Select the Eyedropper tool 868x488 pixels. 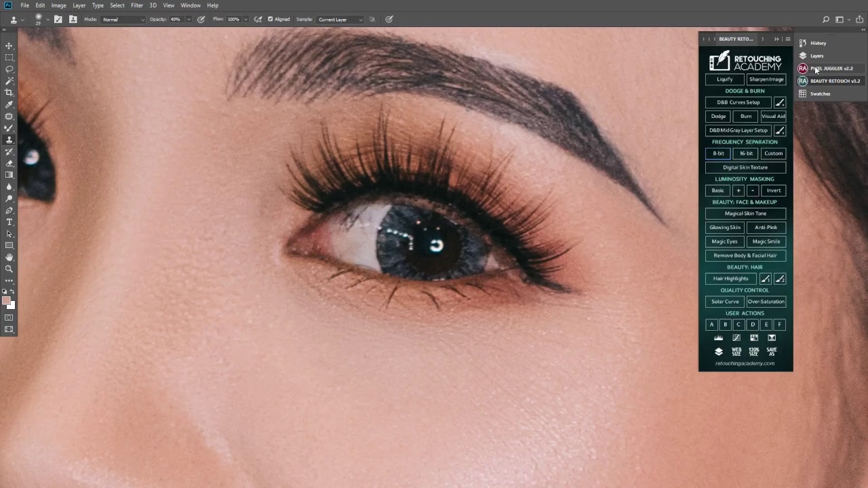coord(9,104)
